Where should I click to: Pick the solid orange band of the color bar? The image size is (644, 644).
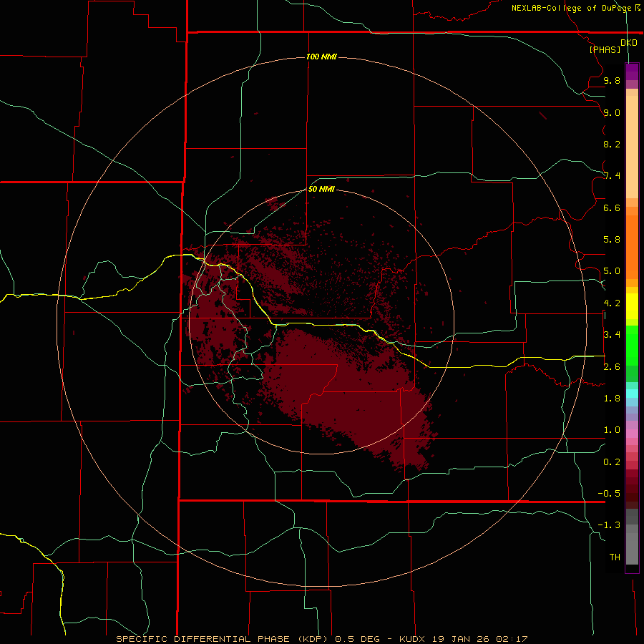tap(632, 247)
